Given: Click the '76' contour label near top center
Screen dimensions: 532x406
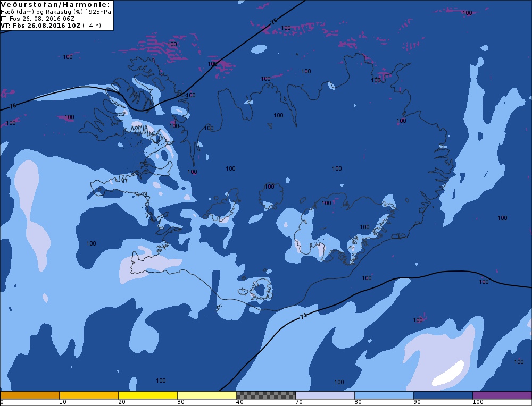Looking at the screenshot, I should click(274, 21).
